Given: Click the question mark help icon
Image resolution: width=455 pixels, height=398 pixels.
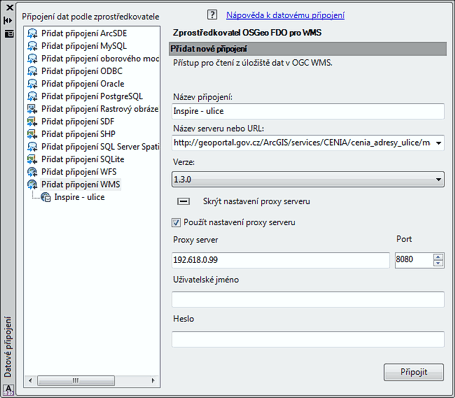Looking at the screenshot, I should coord(212,15).
